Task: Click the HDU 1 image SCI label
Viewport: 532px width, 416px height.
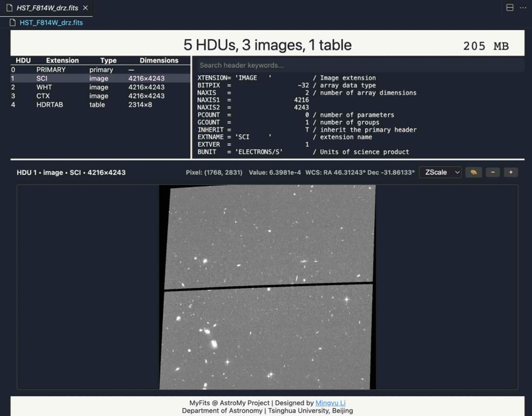Action: (x=71, y=172)
